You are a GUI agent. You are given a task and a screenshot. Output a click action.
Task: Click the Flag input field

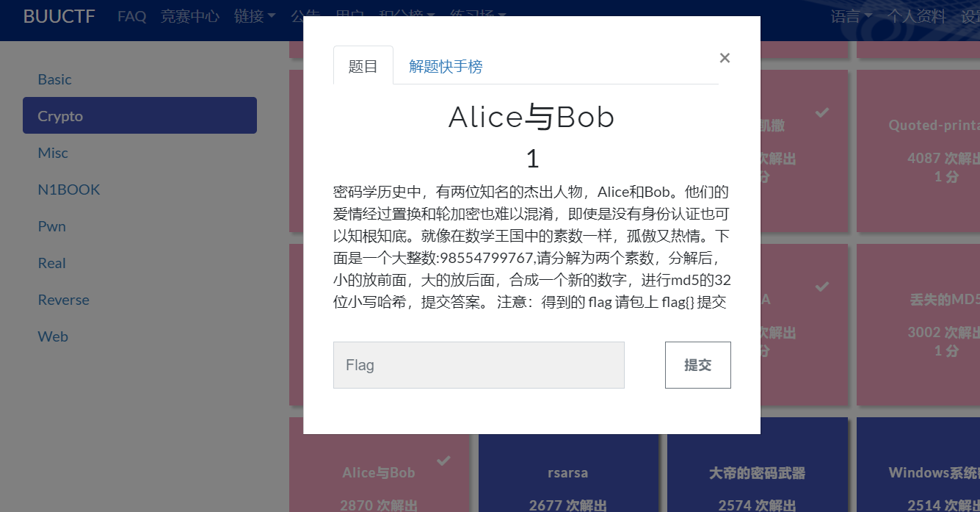[479, 364]
